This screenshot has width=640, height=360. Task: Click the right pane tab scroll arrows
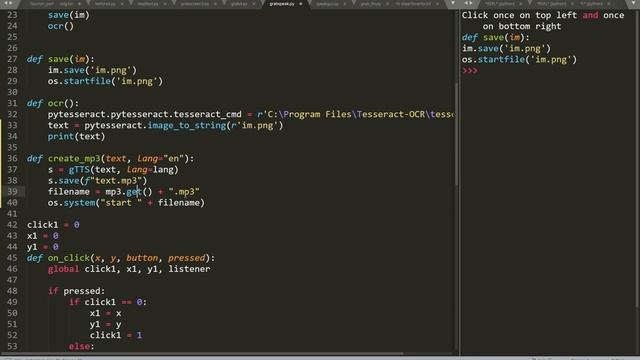click(x=469, y=3)
